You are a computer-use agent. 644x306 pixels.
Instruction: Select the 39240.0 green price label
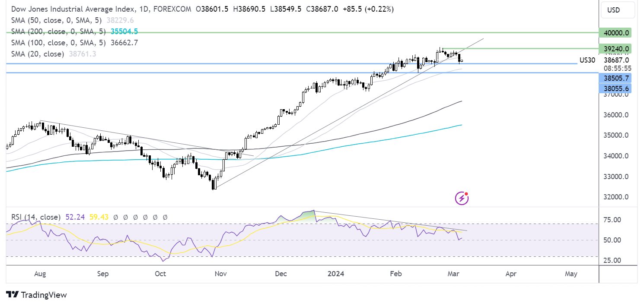pos(615,48)
